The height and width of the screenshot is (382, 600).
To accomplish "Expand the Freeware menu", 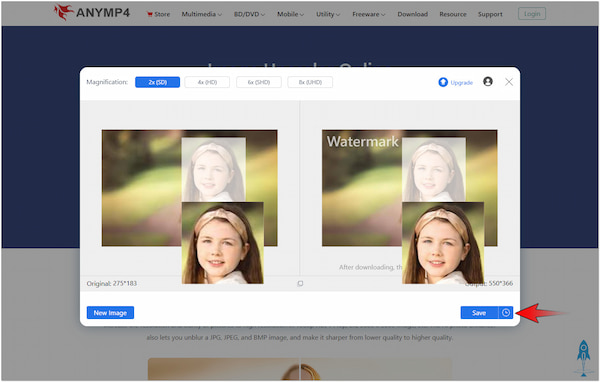I will click(368, 14).
